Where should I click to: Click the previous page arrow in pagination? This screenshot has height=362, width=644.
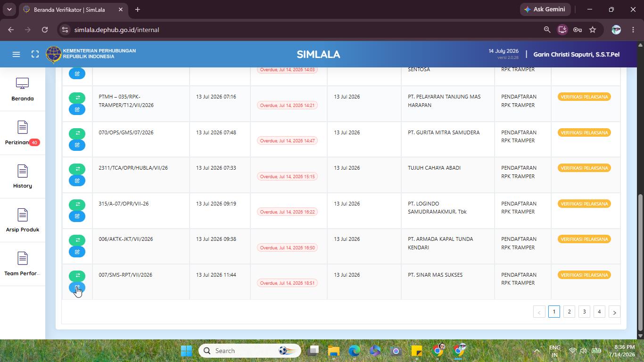coord(539,312)
